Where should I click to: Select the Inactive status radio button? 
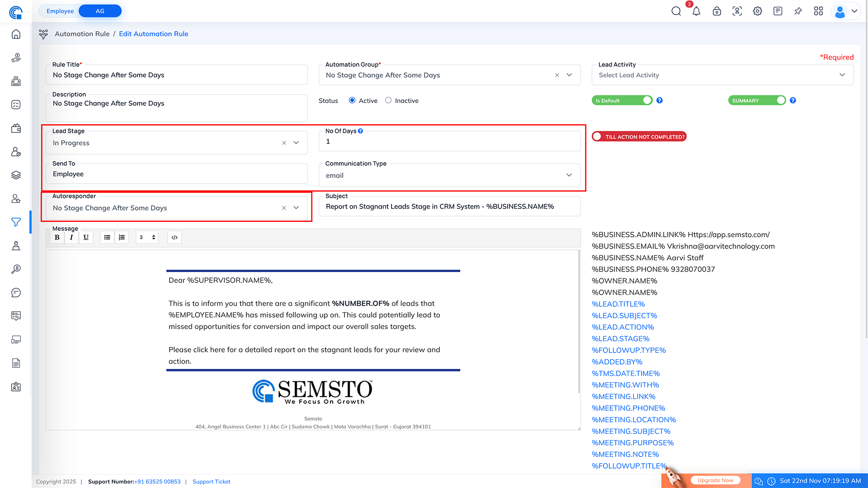[x=388, y=100]
